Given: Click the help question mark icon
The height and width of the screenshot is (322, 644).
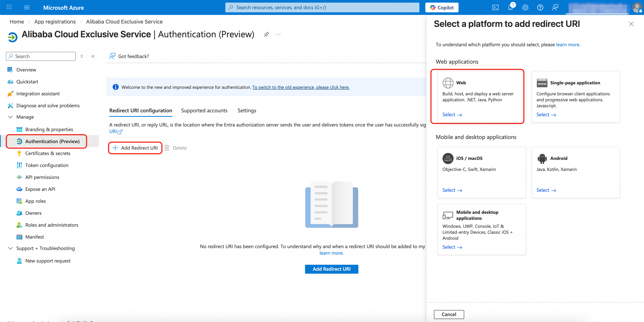Looking at the screenshot, I should tap(540, 7).
